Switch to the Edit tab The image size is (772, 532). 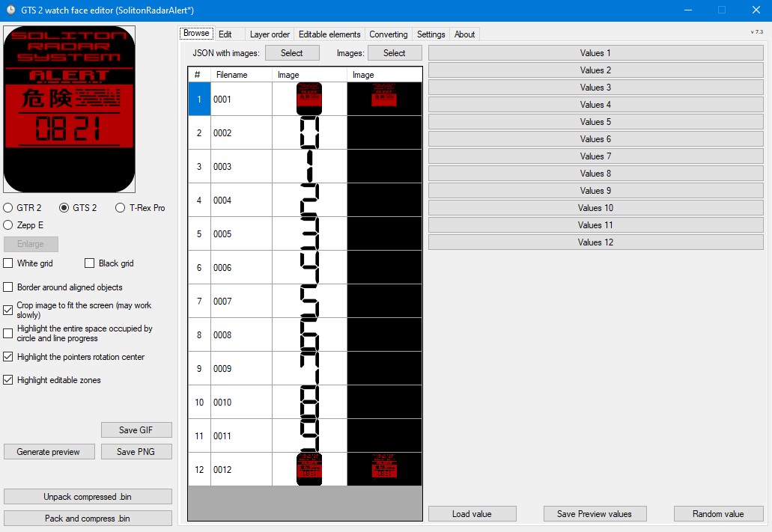point(225,34)
